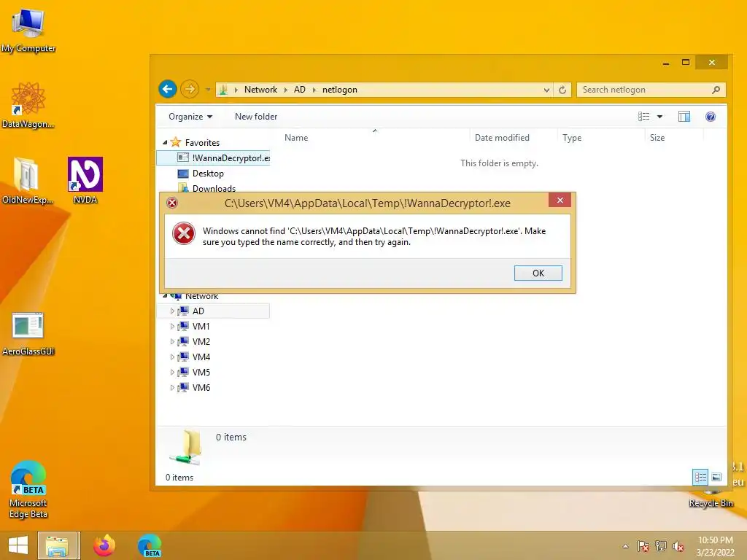Viewport: 747px width, 560px height.
Task: Switch to large thumbnails view in status bar
Action: pyautogui.click(x=716, y=477)
